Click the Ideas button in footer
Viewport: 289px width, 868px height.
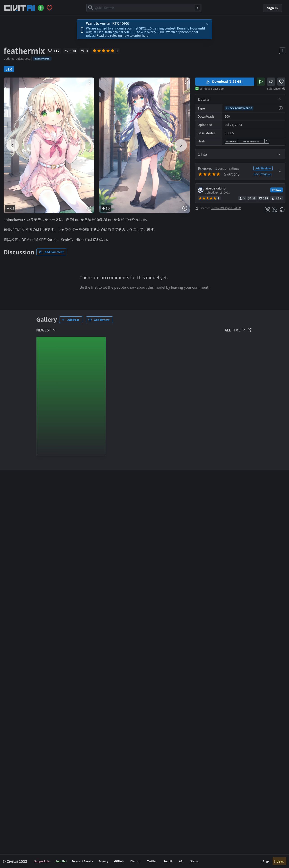(x=279, y=861)
